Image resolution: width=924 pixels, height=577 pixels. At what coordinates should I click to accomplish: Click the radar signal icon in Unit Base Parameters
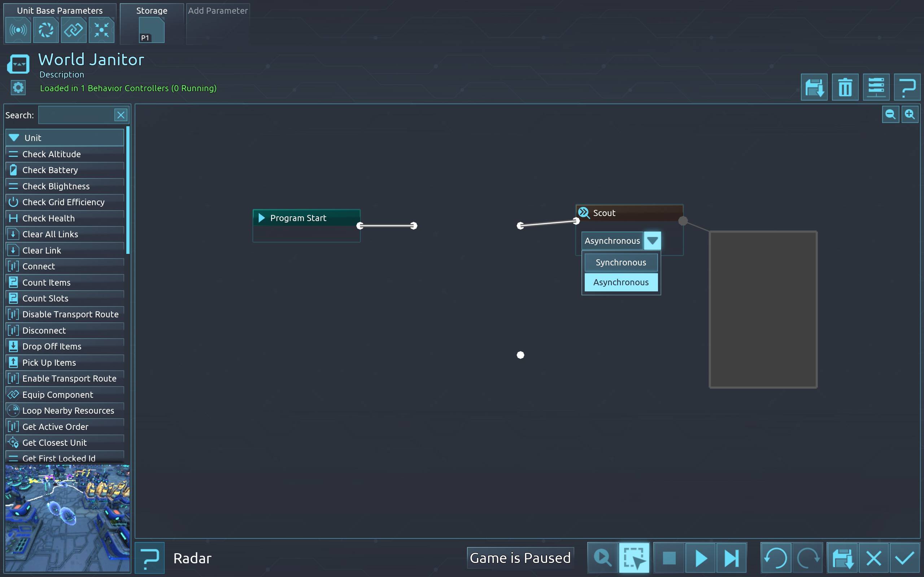point(18,30)
